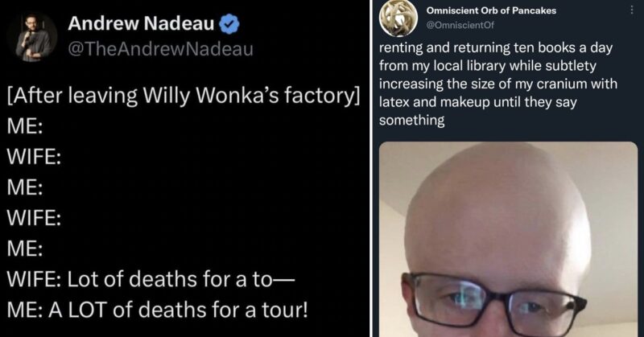Screen dimensions: 644x337
Task: Open the Omniscient Orb of Pancakes avatar
Action: click(398, 17)
